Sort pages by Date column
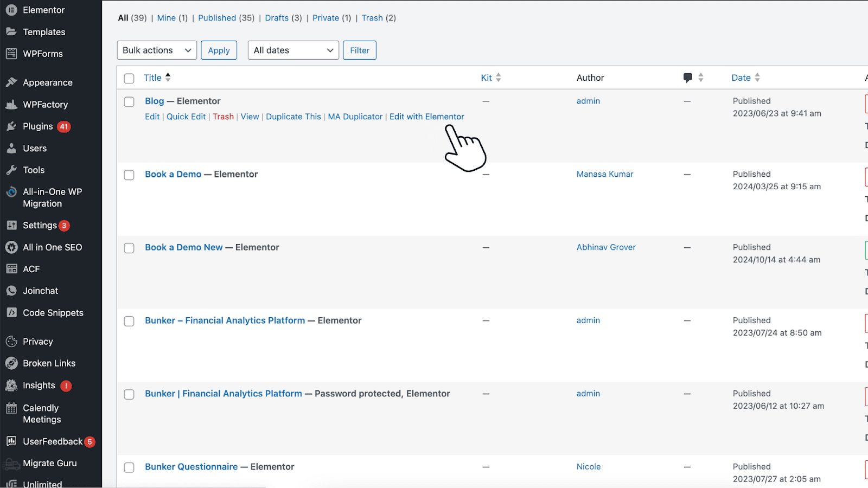This screenshot has height=488, width=868. pyautogui.click(x=746, y=78)
